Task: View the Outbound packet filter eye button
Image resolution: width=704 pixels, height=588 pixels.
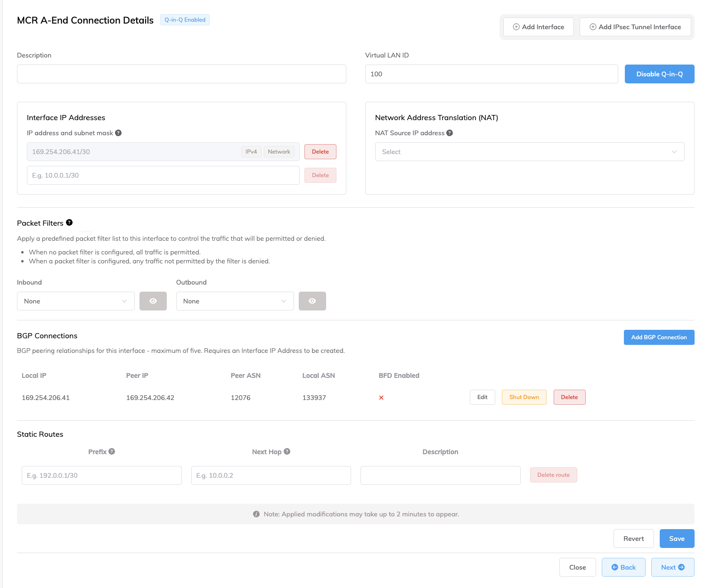Action: point(312,301)
